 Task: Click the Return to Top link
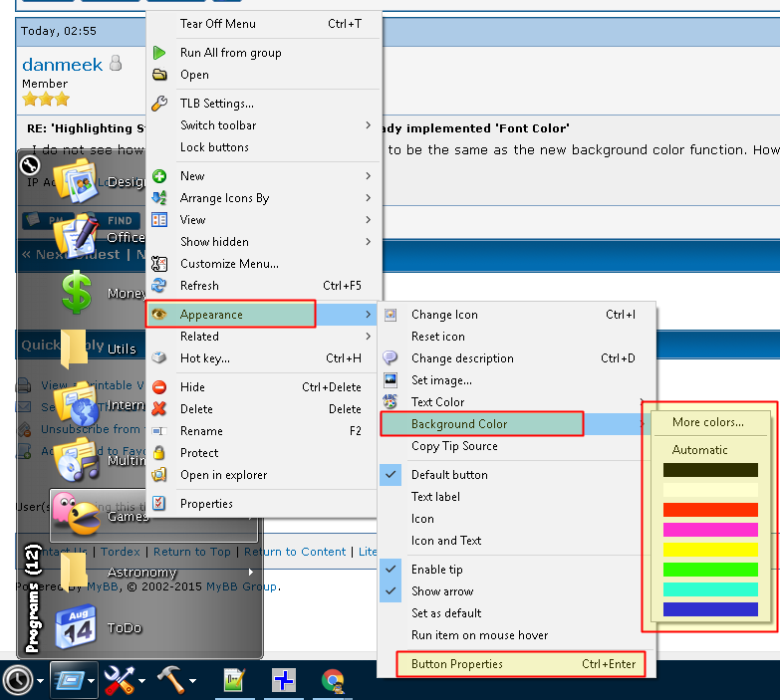(191, 552)
